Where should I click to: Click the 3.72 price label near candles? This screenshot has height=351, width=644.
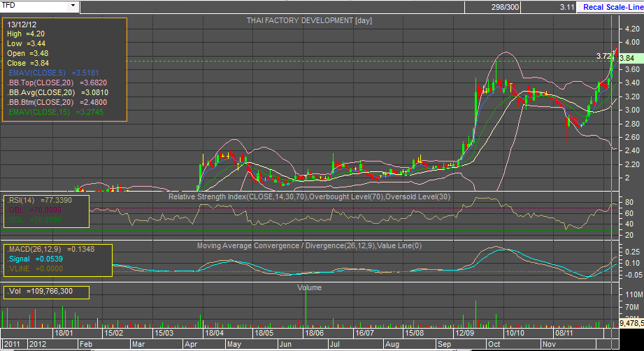pos(603,56)
